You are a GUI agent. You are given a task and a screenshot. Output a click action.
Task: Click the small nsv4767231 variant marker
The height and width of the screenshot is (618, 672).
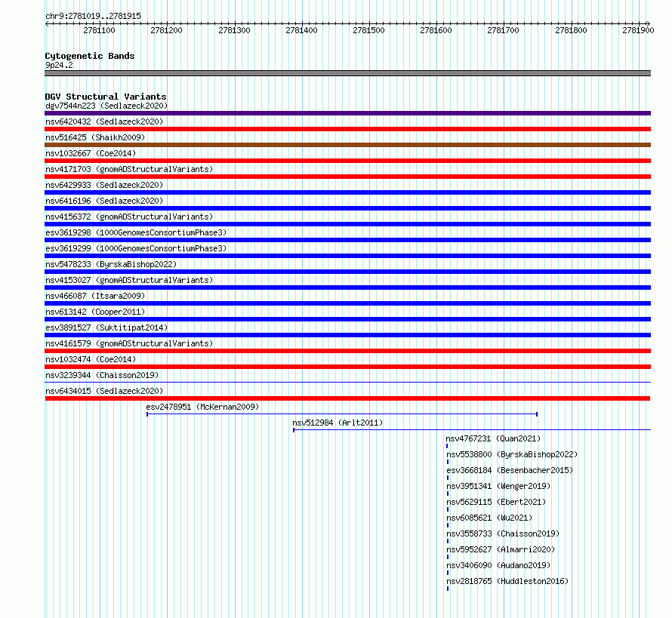click(x=447, y=446)
